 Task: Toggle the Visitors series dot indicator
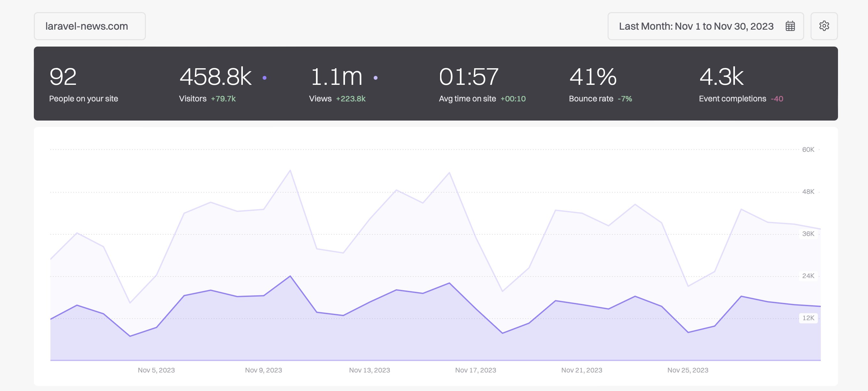pos(265,78)
